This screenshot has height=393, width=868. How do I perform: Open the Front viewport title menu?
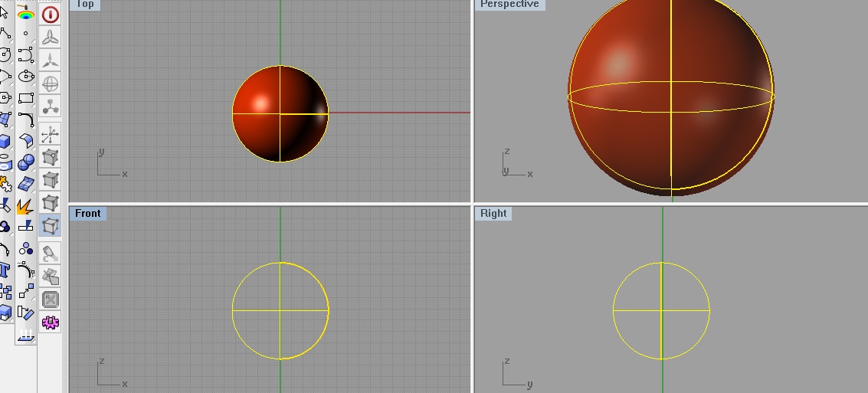click(x=88, y=213)
